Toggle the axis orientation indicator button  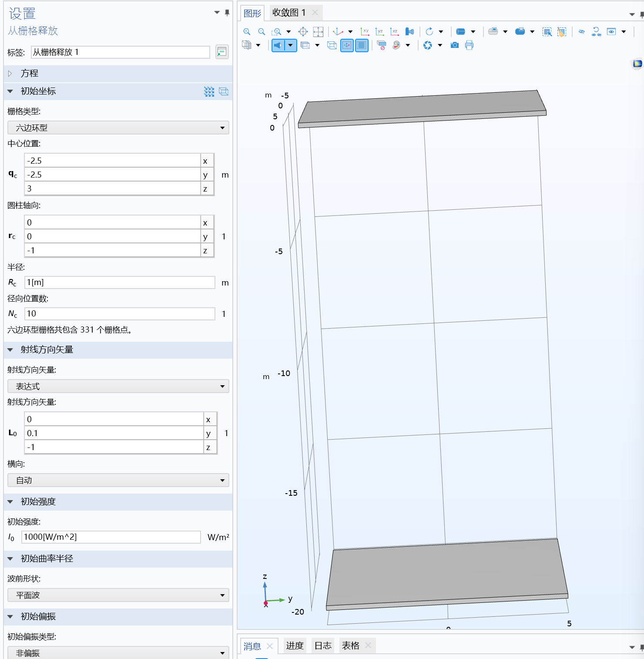point(347,45)
